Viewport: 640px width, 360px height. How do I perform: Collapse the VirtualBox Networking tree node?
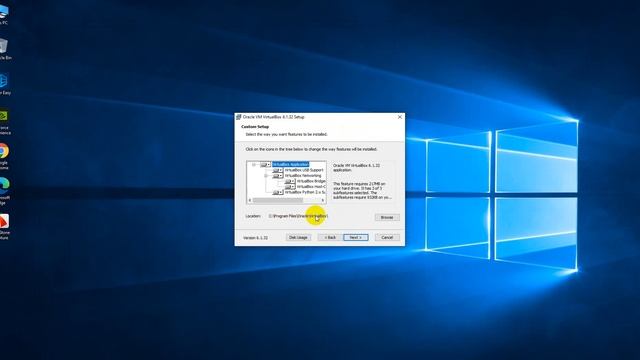(266, 176)
